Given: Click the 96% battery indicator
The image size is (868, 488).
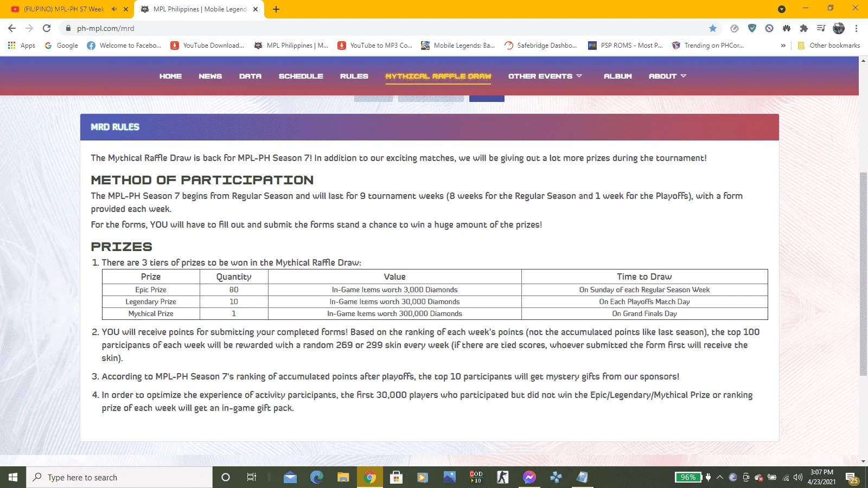Looking at the screenshot, I should pos(688,477).
